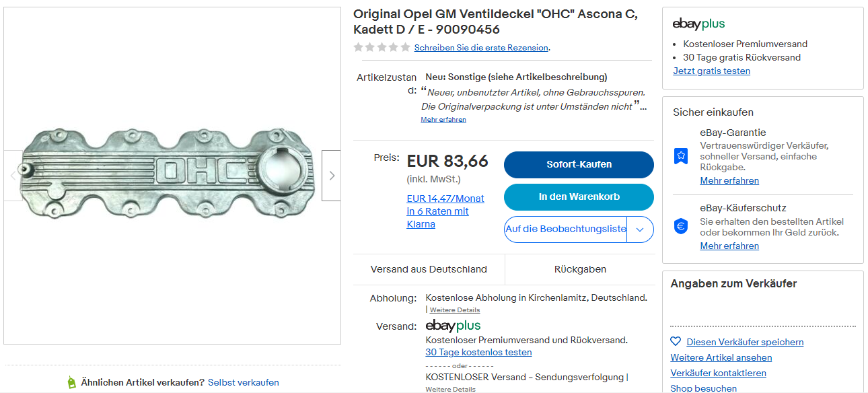Click the next image arrow on product photo
The image size is (868, 393).
click(x=331, y=176)
